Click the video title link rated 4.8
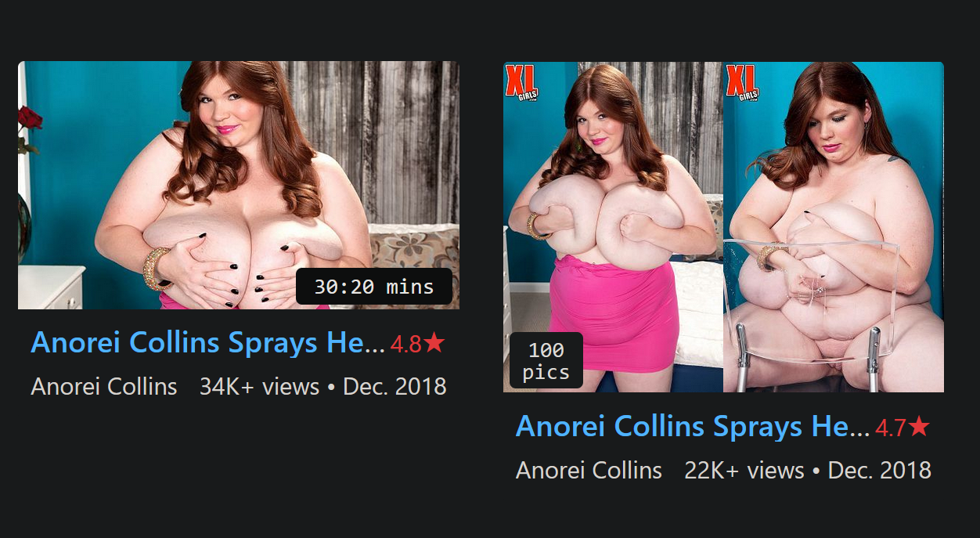Viewport: 980px width, 538px height. click(x=208, y=343)
